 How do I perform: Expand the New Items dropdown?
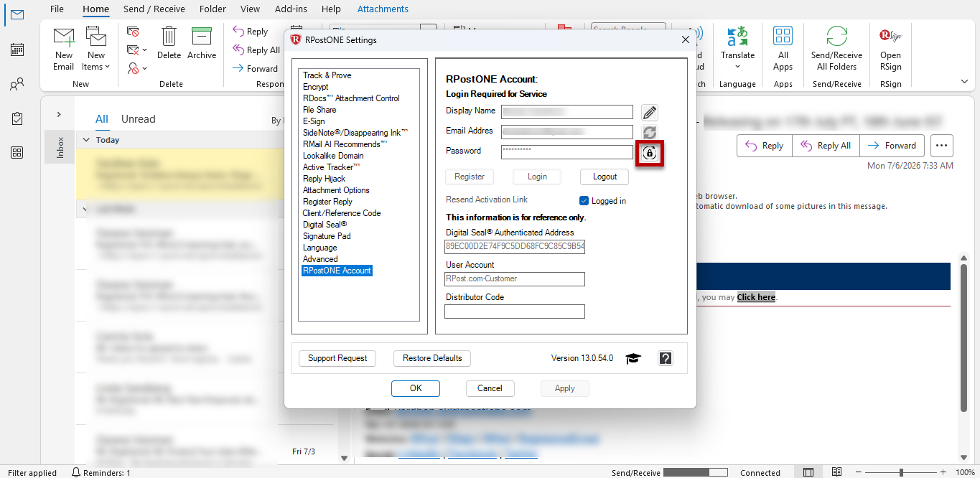[96, 49]
